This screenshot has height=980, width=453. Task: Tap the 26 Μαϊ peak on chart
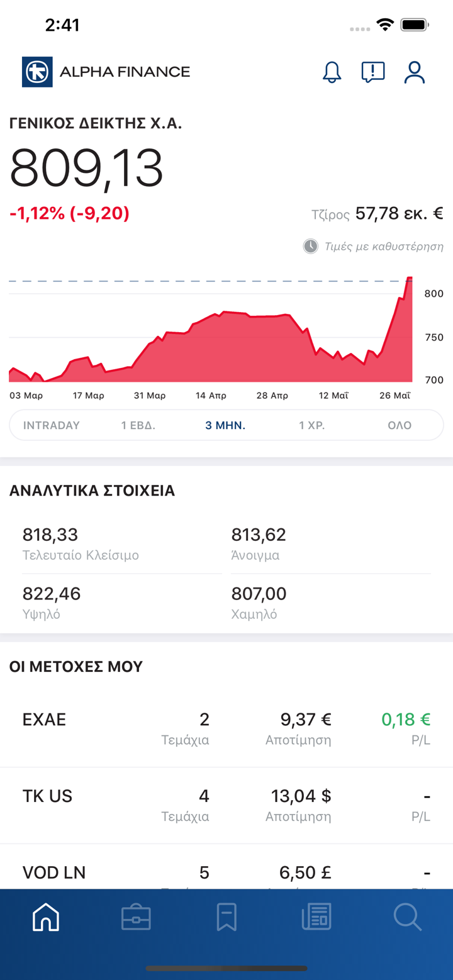click(x=409, y=278)
